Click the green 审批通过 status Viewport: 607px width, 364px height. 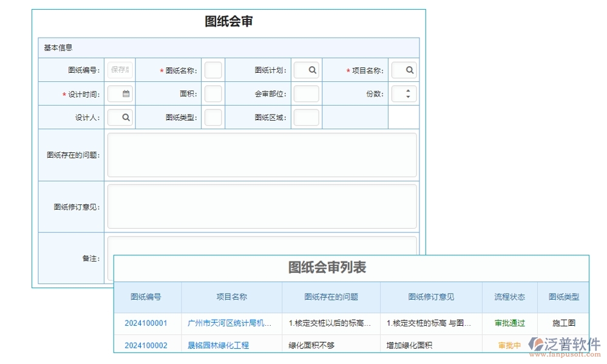tap(509, 323)
